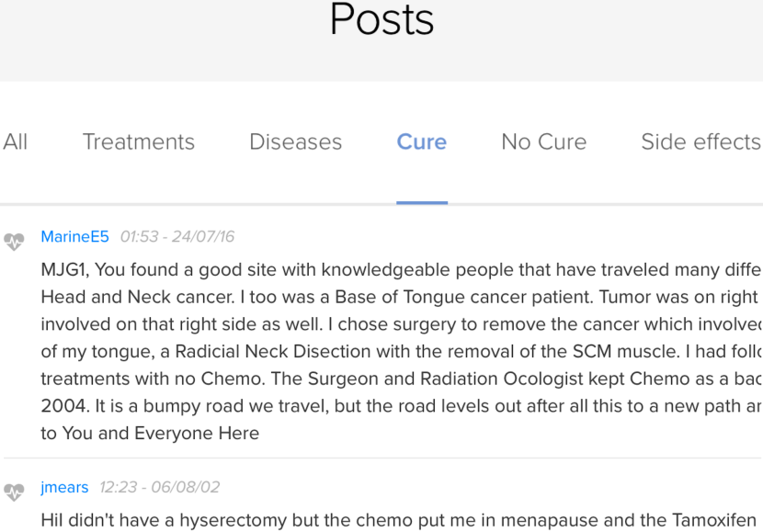The width and height of the screenshot is (763, 532).
Task: Click the Posts page heading
Action: [381, 19]
